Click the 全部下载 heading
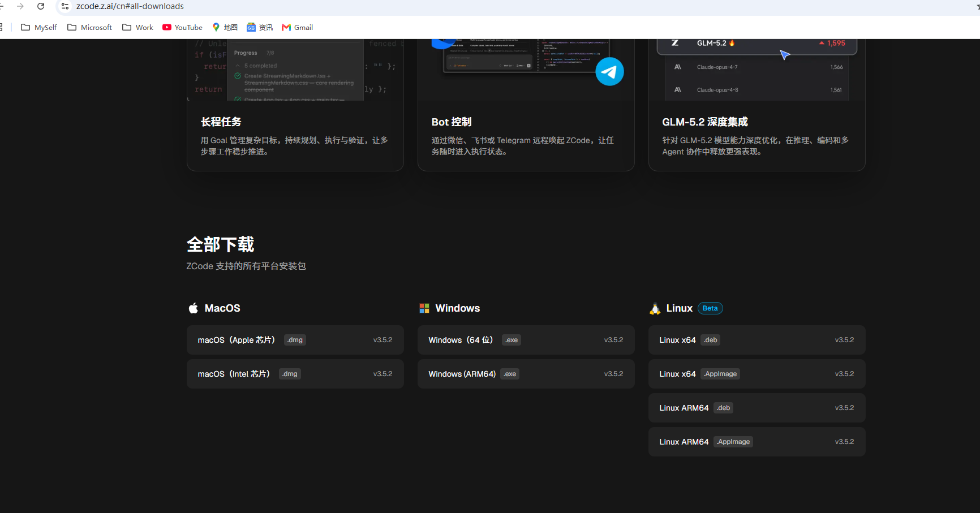This screenshot has width=980, height=513. pos(220,244)
